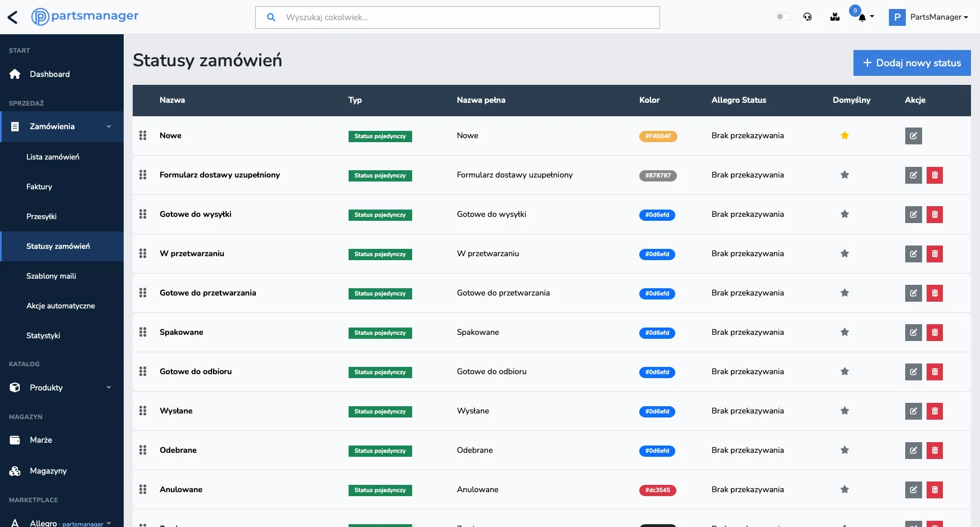Edit the Nowe status

914,136
